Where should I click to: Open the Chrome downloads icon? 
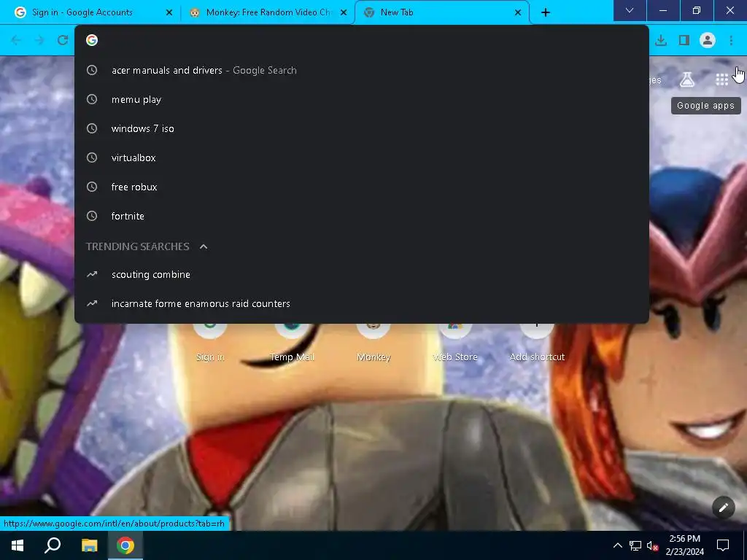pyautogui.click(x=661, y=41)
